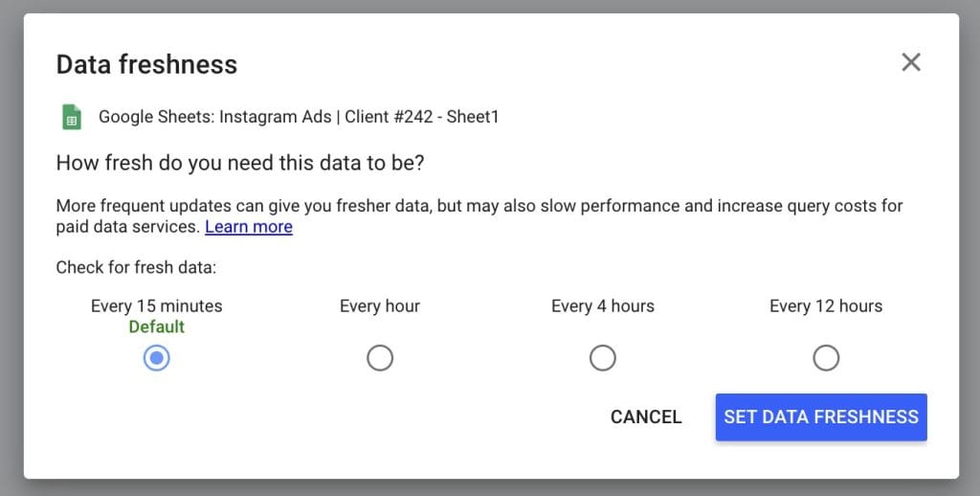Click the "More frequent updates" description paragraph

(479, 206)
